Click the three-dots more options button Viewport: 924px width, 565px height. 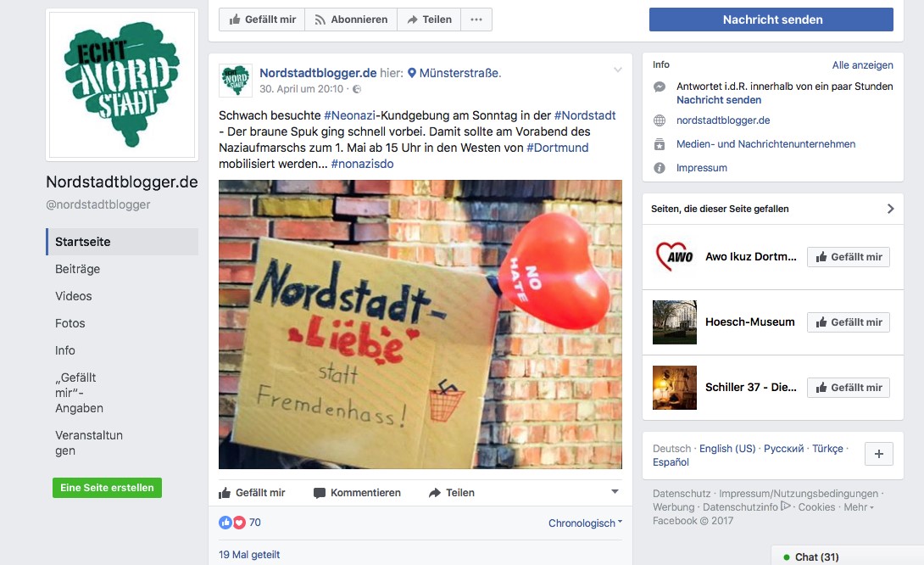[x=476, y=20]
